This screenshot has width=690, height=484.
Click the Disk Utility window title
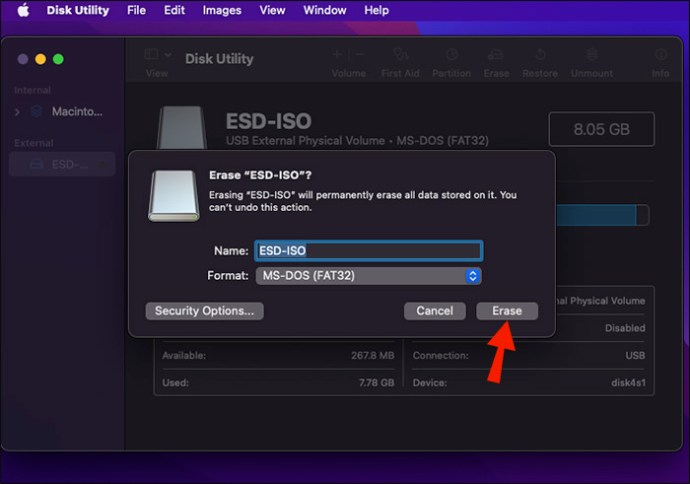pos(219,59)
